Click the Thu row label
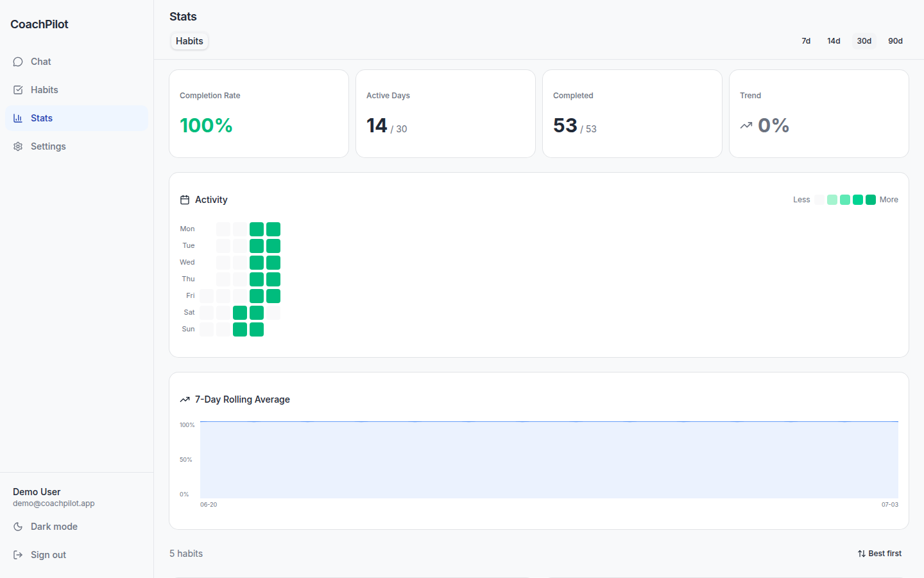The height and width of the screenshot is (578, 924). pyautogui.click(x=188, y=279)
